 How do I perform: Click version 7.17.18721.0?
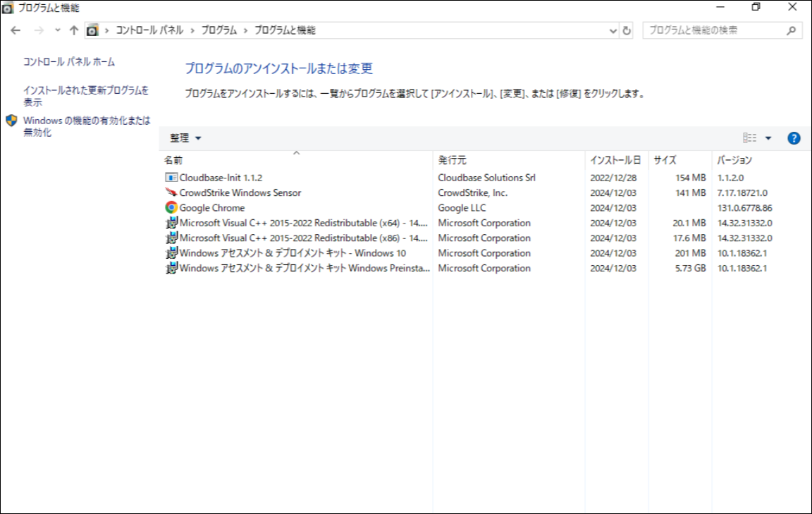[742, 192]
